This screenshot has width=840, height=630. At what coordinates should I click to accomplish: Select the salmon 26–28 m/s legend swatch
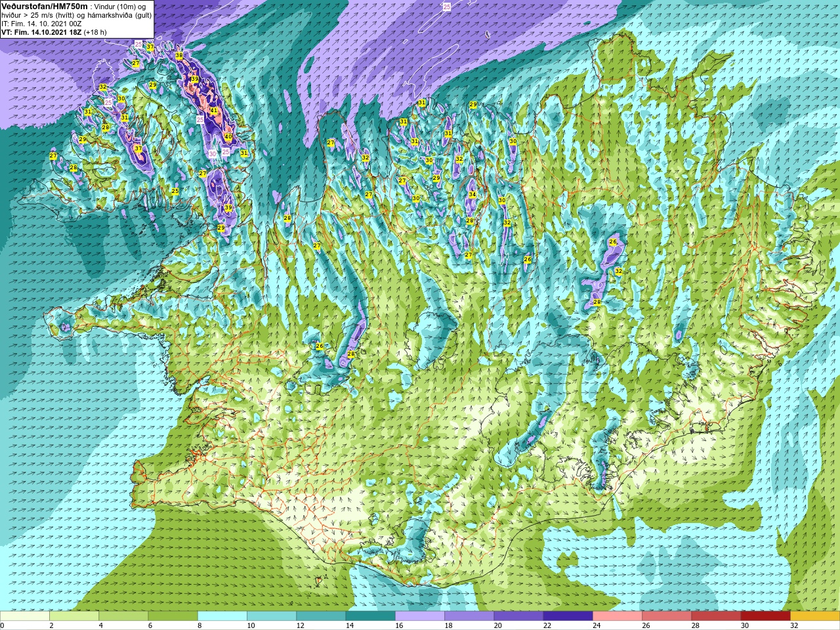point(667,616)
